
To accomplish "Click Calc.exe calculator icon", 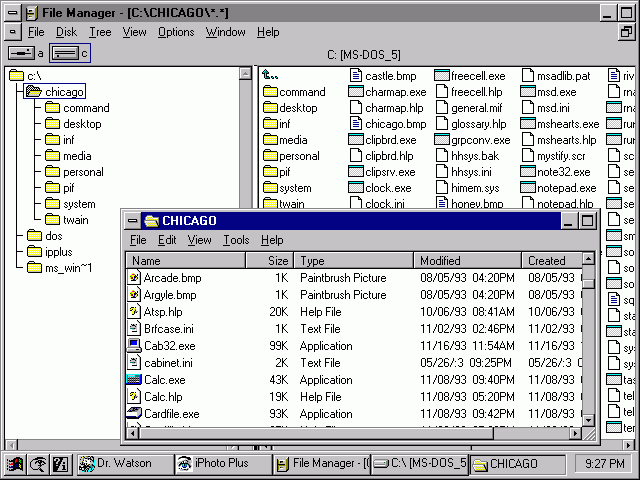I will (x=133, y=380).
